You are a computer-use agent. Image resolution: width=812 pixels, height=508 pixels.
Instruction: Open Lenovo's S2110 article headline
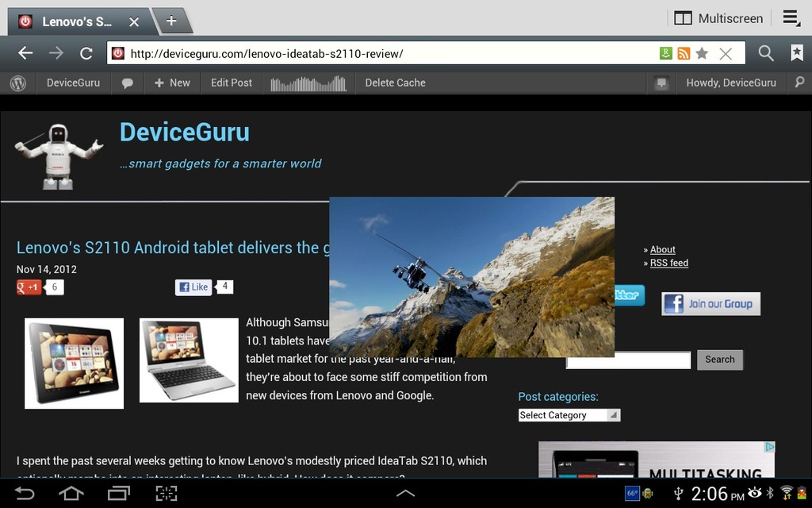[173, 248]
